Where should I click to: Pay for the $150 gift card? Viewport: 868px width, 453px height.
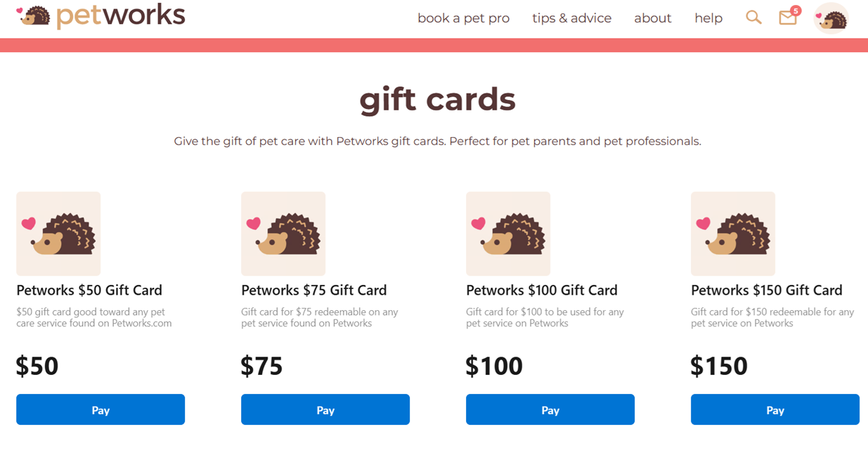pyautogui.click(x=775, y=409)
